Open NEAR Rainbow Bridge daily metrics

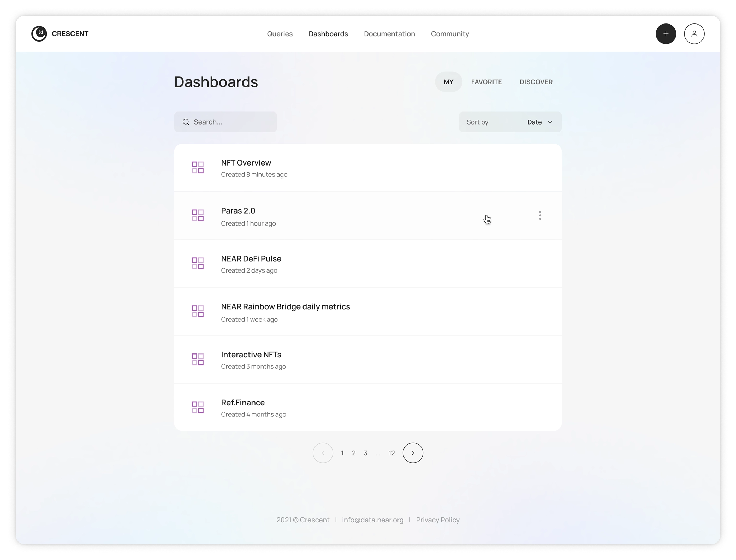coord(285,307)
